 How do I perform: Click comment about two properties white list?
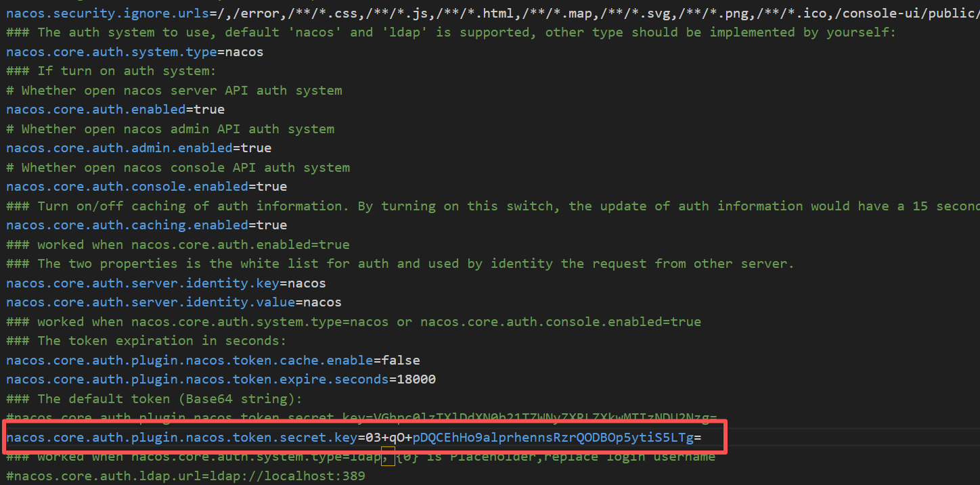[x=400, y=264]
